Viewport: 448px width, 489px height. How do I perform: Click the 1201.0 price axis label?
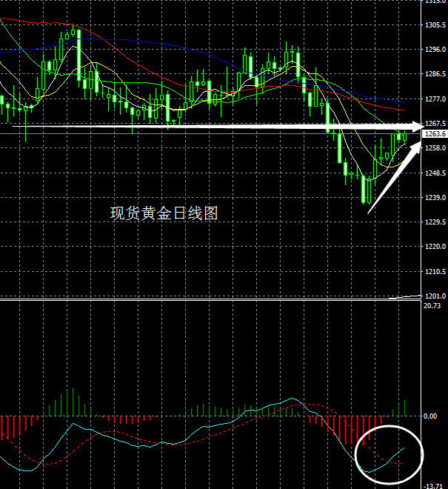pos(435,296)
